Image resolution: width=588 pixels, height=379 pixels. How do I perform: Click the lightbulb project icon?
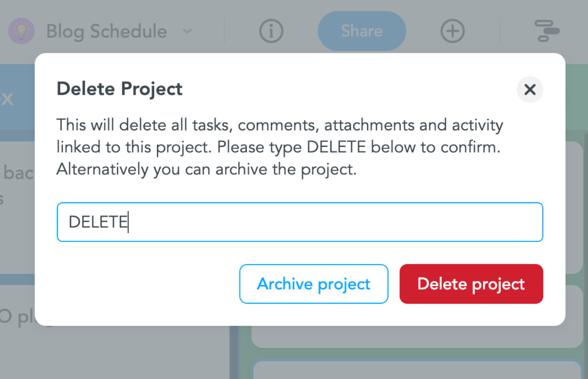pos(21,31)
